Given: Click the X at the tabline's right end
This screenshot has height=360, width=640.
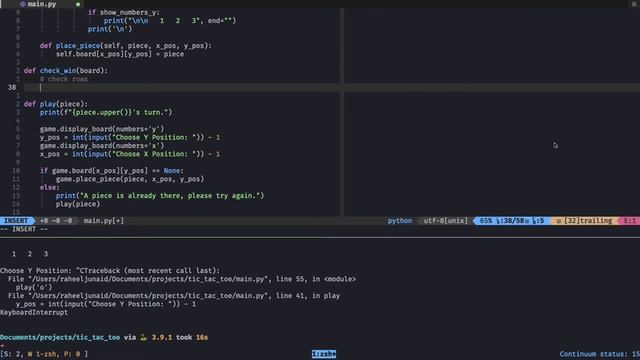Looking at the screenshot, I should pos(634,4).
